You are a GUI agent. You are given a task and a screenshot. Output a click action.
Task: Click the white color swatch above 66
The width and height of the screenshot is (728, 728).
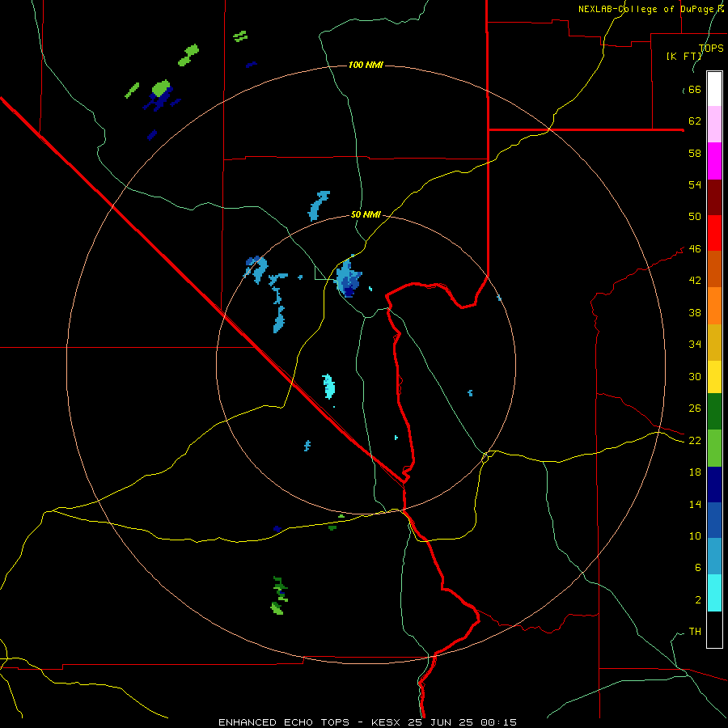(x=714, y=89)
